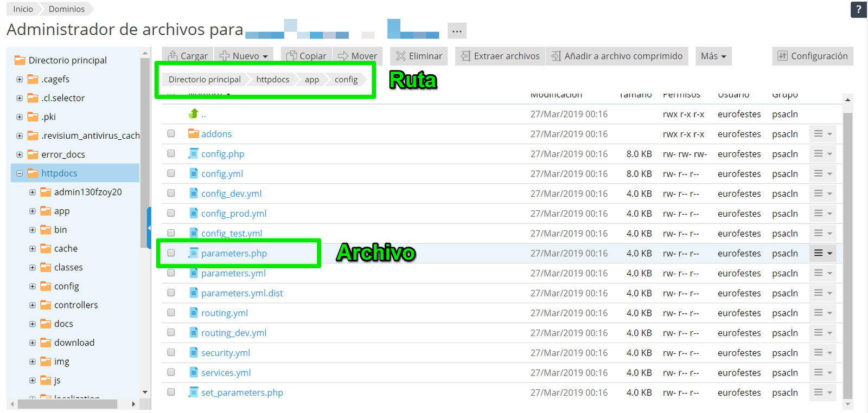Viewport: 868px width, 413px height.
Task: Go to Inicio breadcrumb
Action: pos(23,9)
